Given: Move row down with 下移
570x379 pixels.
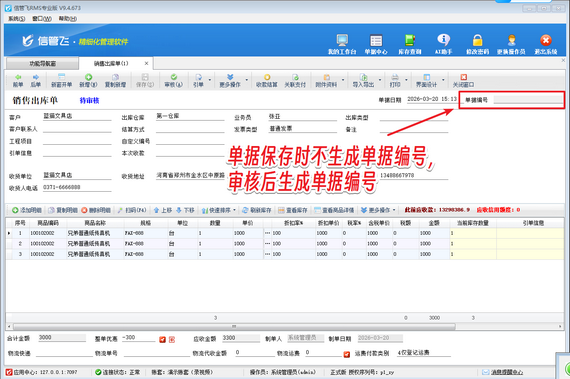Looking at the screenshot, I should coord(185,210).
